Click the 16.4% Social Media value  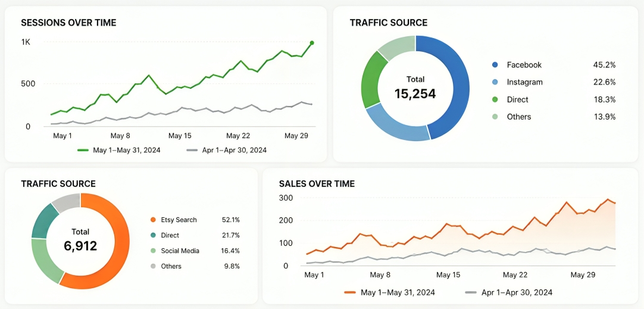(231, 251)
